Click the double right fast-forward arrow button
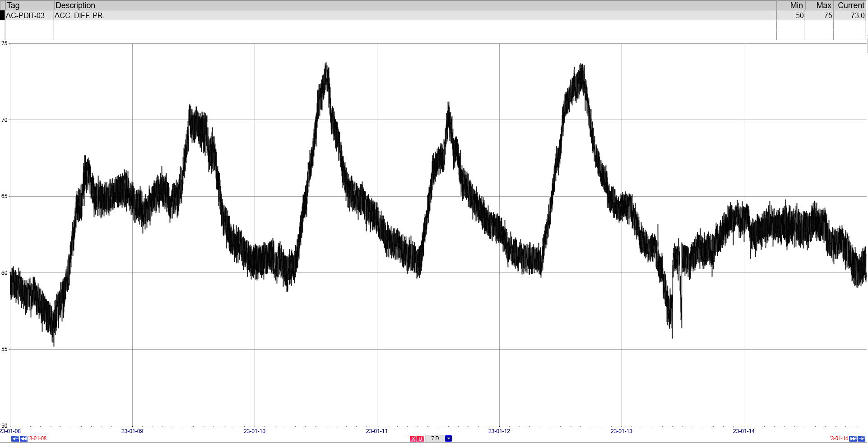 pyautogui.click(x=853, y=438)
